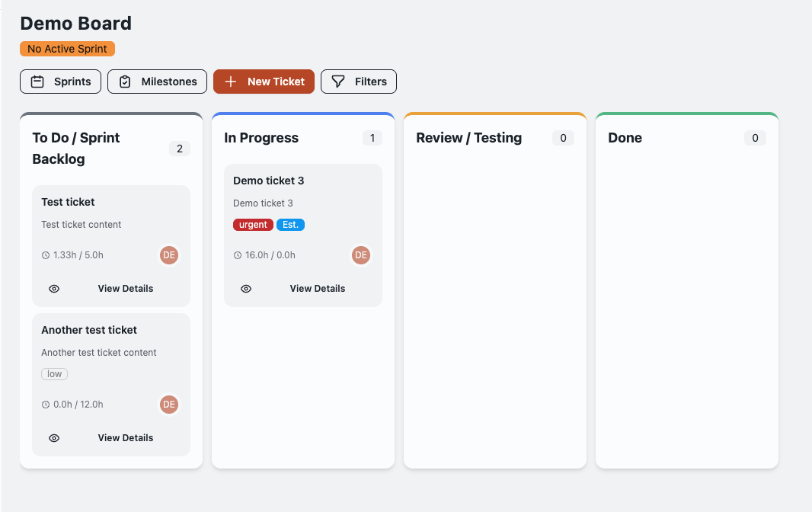Select the DE avatar on Test ticket
Viewport: 812px width, 512px height.
168,254
